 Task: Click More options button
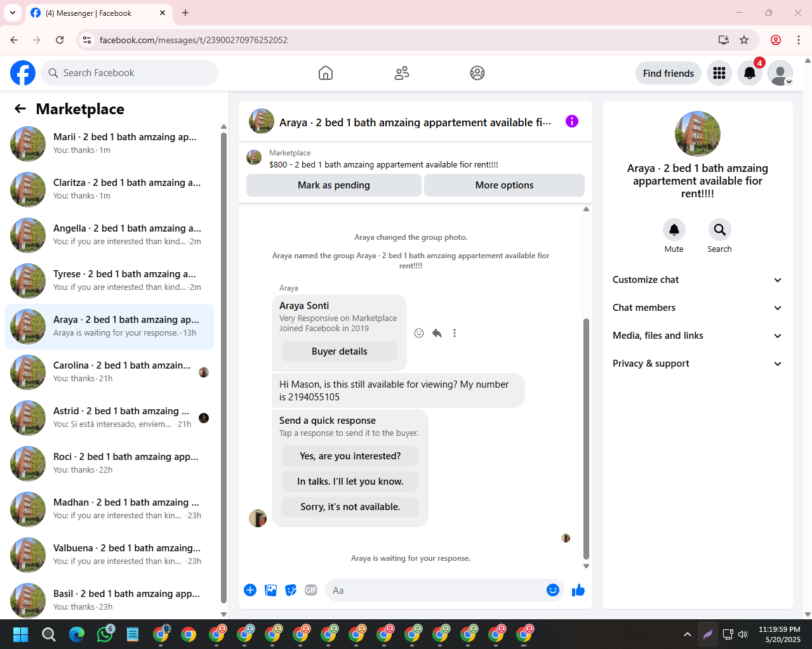(x=504, y=185)
